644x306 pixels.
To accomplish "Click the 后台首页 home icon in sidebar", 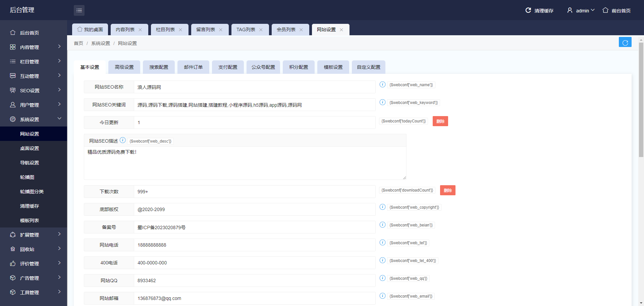I will point(13,33).
